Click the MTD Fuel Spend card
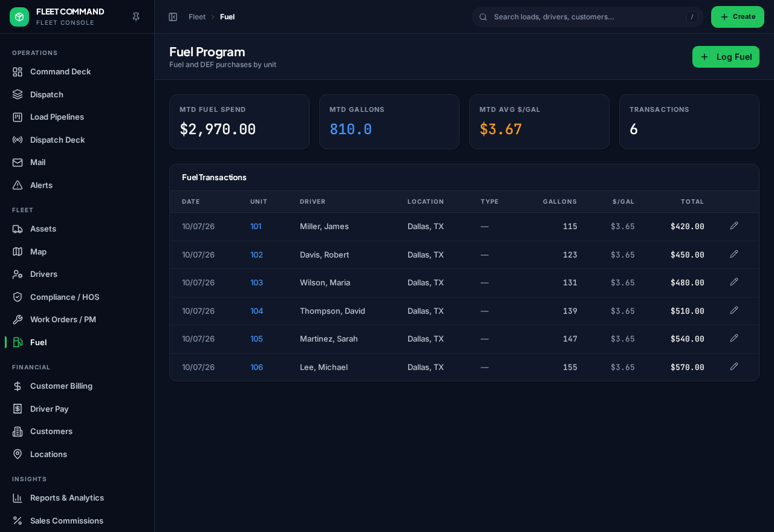This screenshot has width=774, height=532. (x=239, y=122)
